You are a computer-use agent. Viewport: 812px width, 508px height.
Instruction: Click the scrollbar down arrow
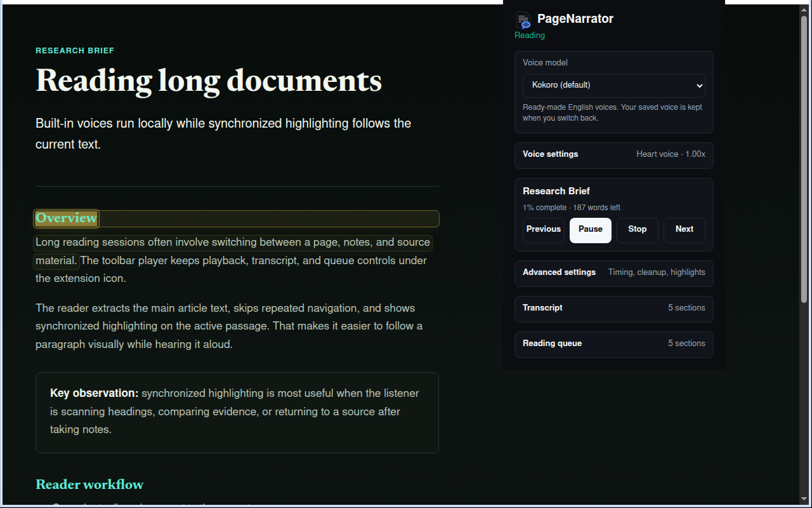(804, 498)
